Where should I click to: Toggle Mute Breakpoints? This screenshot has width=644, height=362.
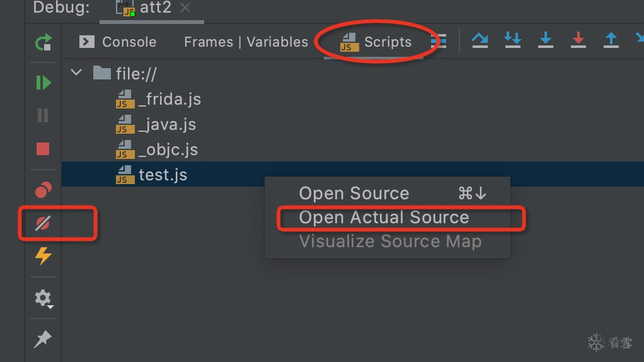pos(43,223)
